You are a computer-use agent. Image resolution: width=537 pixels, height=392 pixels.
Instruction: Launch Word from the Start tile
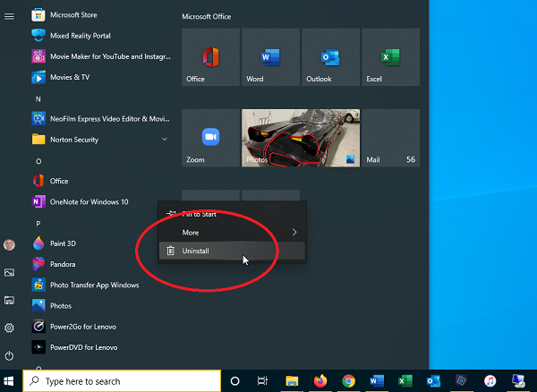point(270,57)
